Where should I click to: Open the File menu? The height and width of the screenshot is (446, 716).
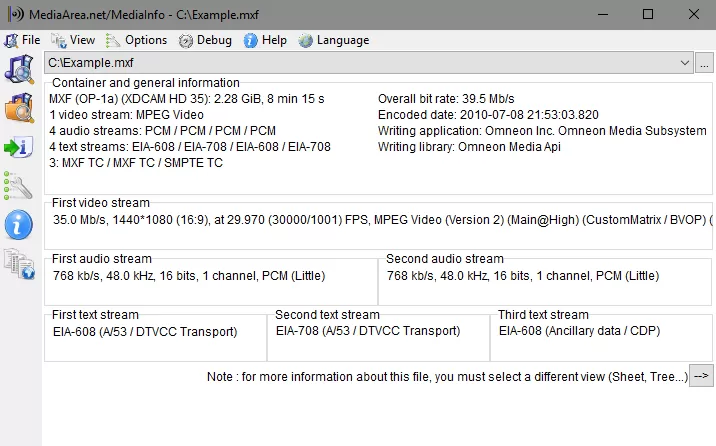tap(23, 40)
